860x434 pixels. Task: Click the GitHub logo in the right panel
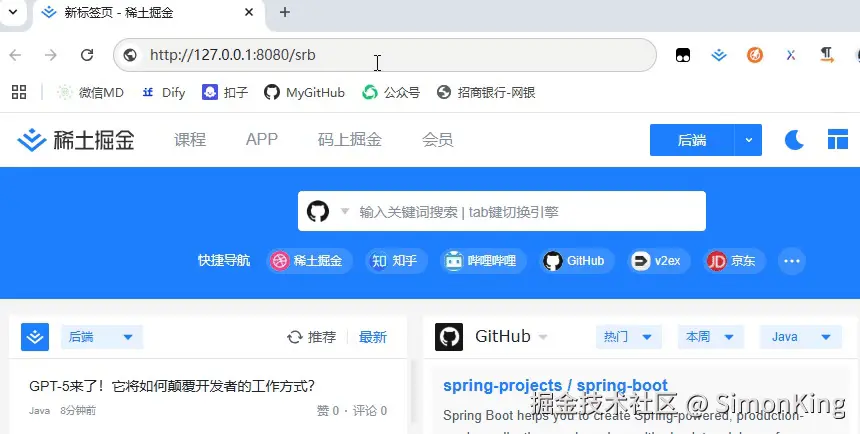click(449, 337)
